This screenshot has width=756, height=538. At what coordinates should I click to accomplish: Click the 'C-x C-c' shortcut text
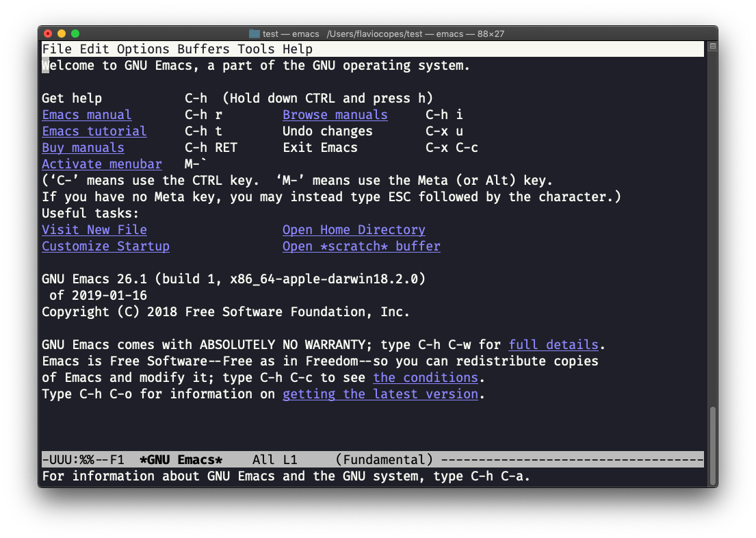(452, 148)
